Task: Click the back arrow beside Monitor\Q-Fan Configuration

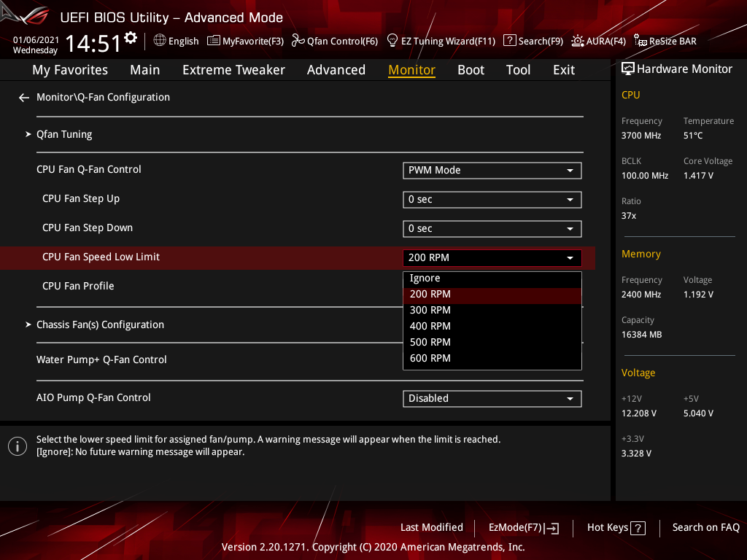Action: pos(24,98)
